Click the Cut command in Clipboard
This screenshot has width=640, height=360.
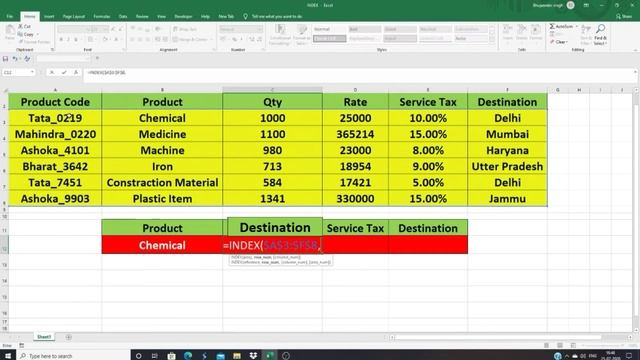pyautogui.click(x=24, y=27)
